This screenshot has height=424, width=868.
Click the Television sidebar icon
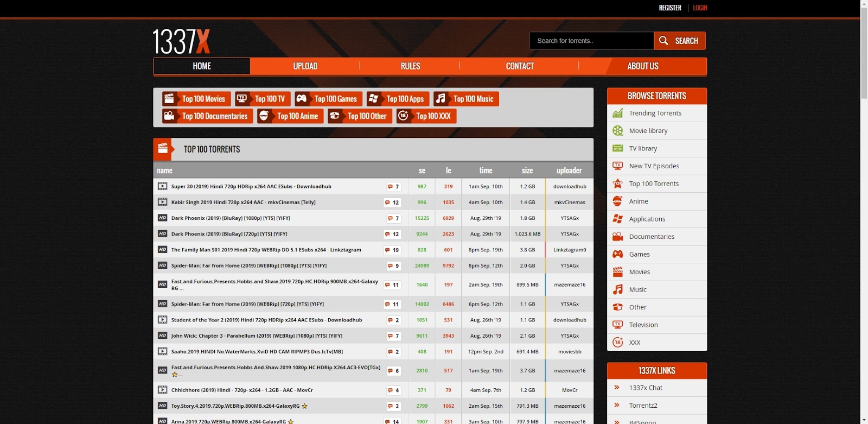click(x=617, y=325)
